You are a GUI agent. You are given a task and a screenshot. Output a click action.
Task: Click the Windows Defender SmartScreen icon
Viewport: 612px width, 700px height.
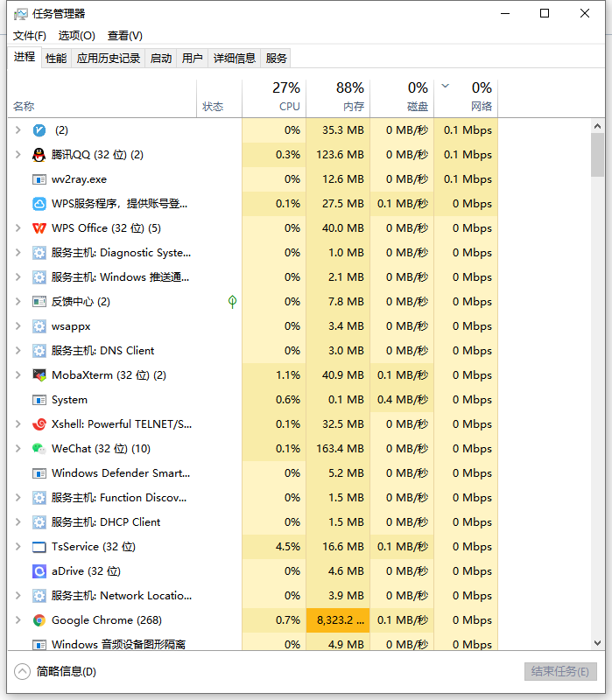[x=39, y=473]
